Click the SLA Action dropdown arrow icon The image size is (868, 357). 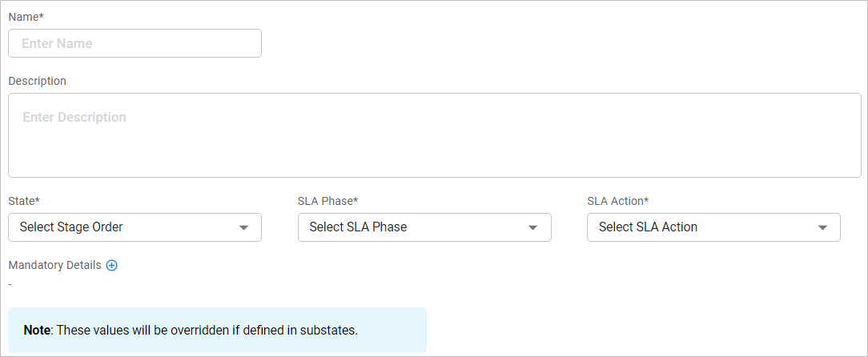point(822,228)
